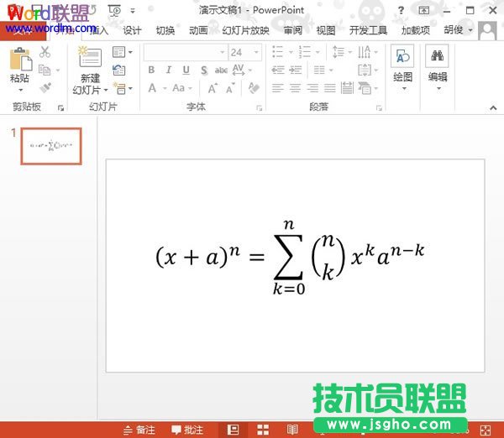Open Paragraph (段落) dialog launcher
The width and height of the screenshot is (504, 438).
(x=380, y=108)
